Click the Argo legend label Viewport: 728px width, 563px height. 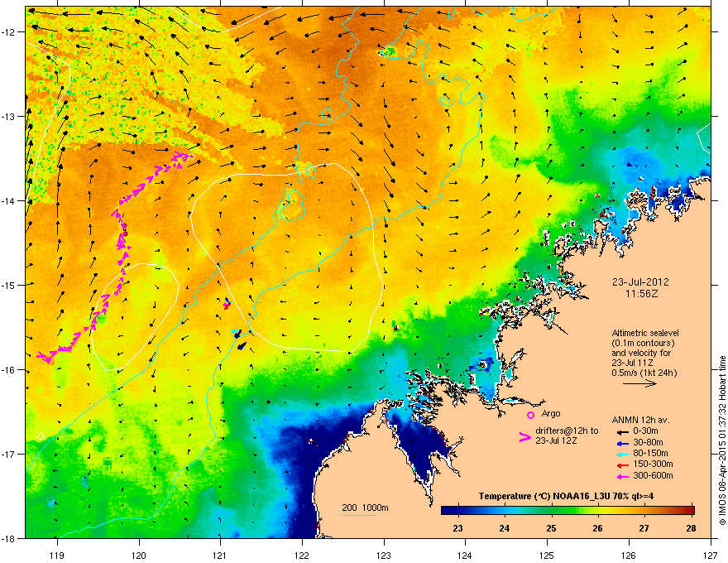(x=551, y=413)
